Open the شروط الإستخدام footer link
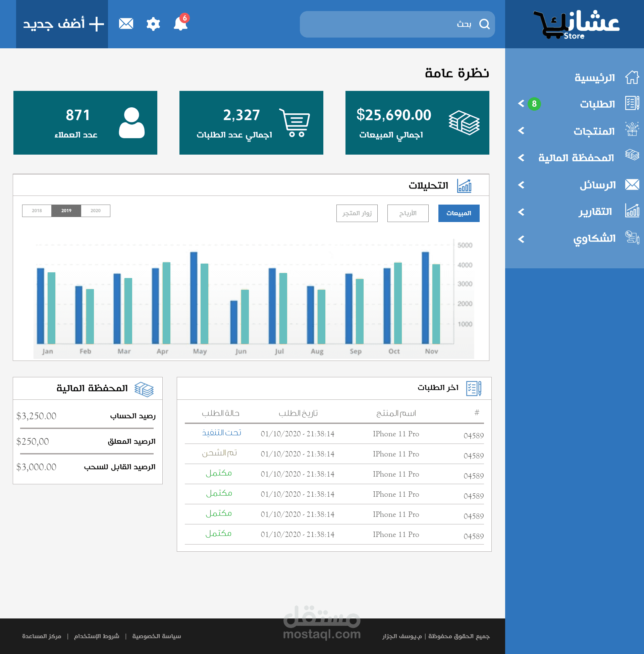 tap(97, 637)
